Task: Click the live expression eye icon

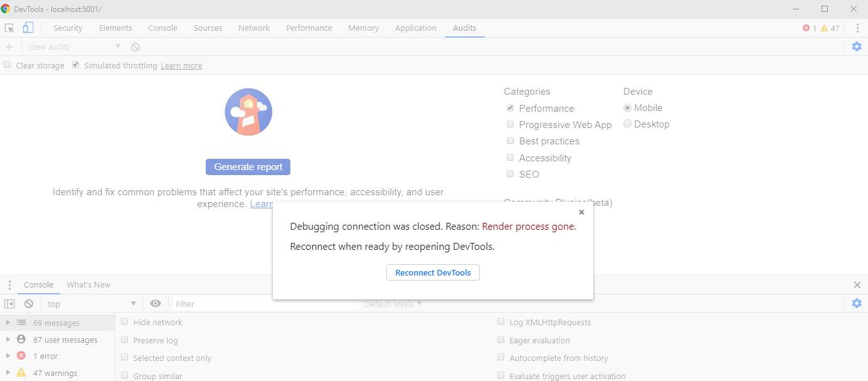Action: pyautogui.click(x=156, y=304)
